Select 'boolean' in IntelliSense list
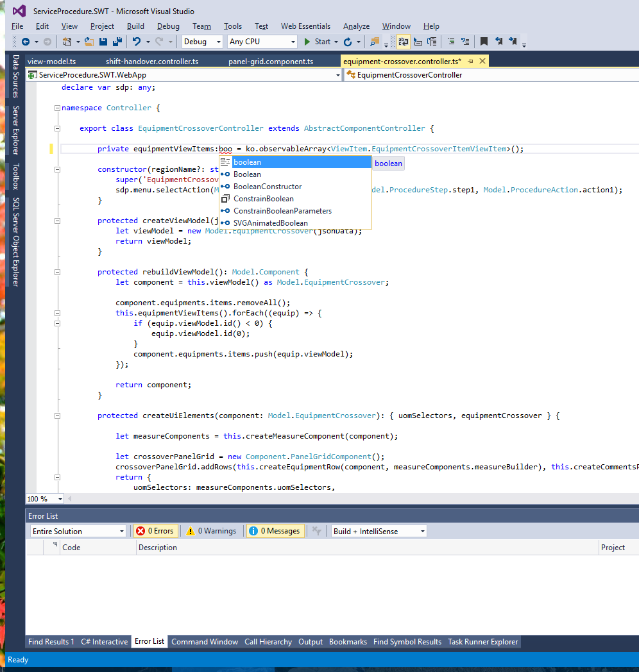Image resolution: width=639 pixels, height=672 pixels. click(295, 162)
